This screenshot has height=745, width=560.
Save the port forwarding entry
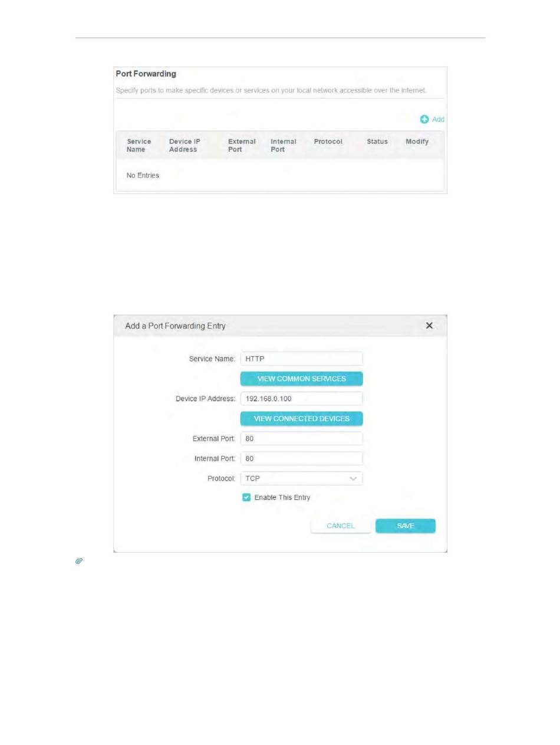(x=405, y=526)
